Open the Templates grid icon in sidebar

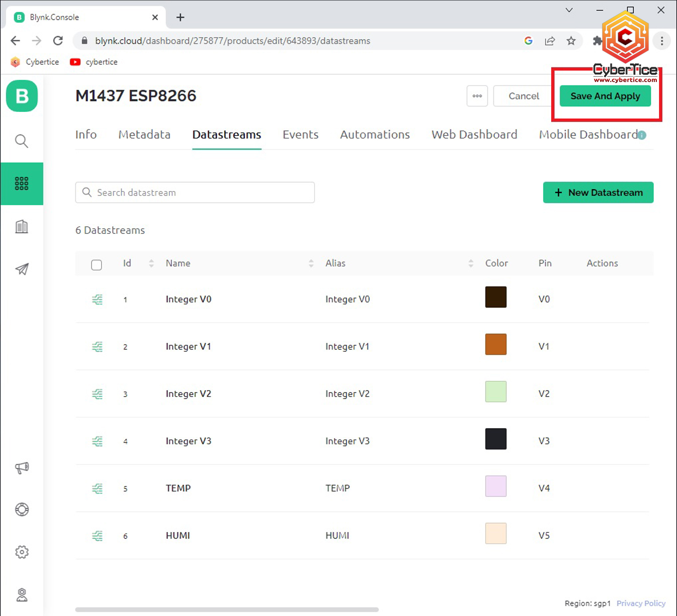coord(22,183)
